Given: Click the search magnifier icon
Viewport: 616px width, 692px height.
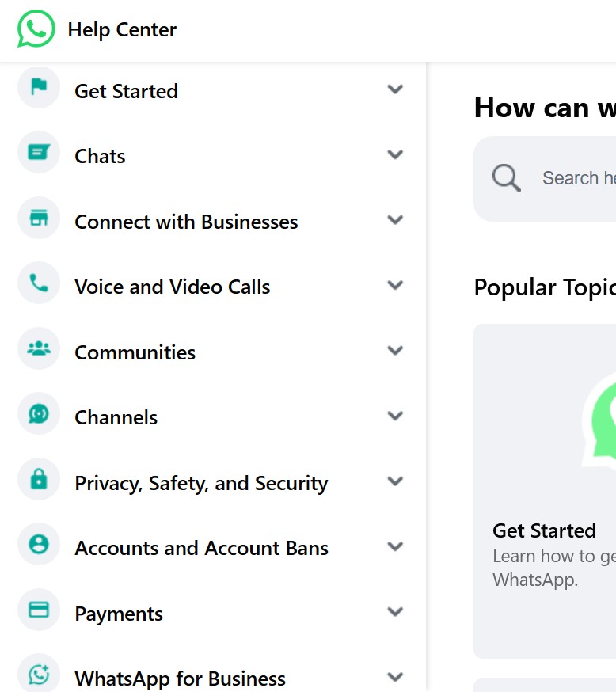Looking at the screenshot, I should [x=506, y=178].
